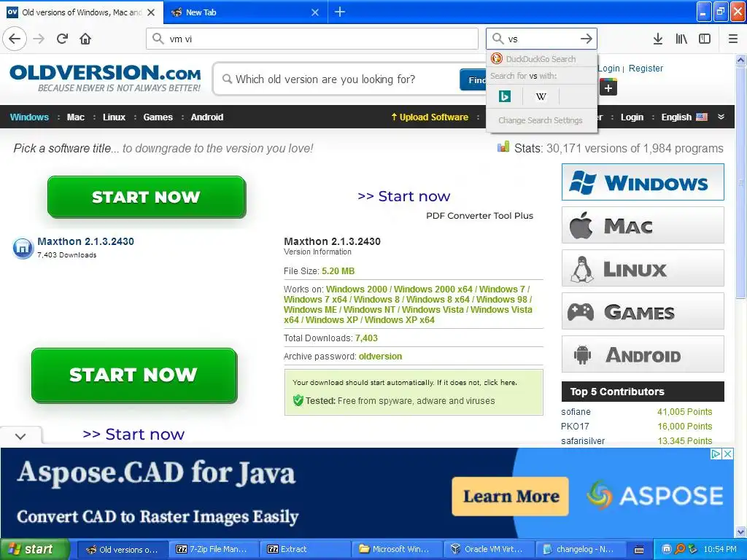Open the Linux nav menu item

pyautogui.click(x=114, y=117)
